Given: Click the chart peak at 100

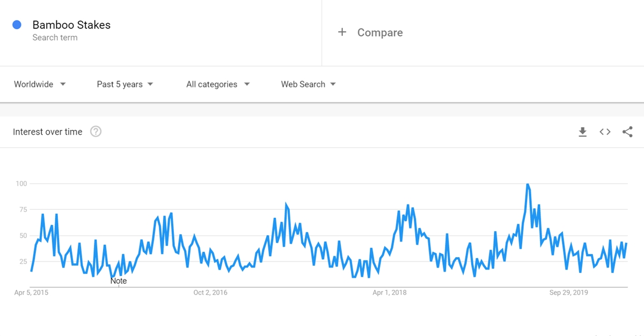Looking at the screenshot, I should click(x=528, y=185).
